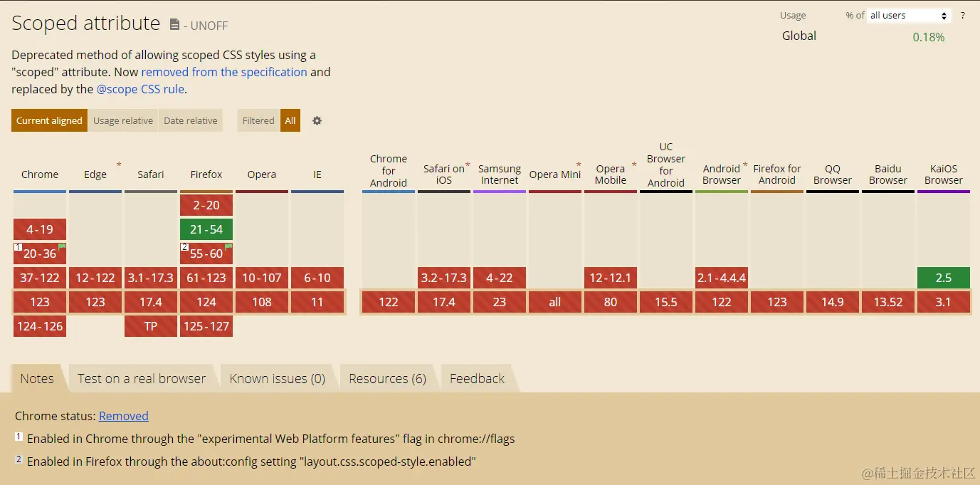Open the Feedback tab
The image size is (980, 485).
pos(478,379)
